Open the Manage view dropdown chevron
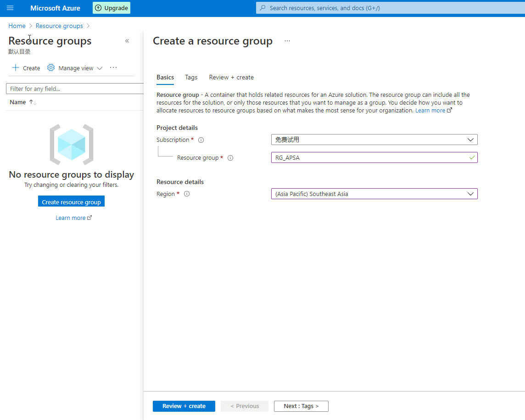Screen dimensions: 525x420 [100, 68]
